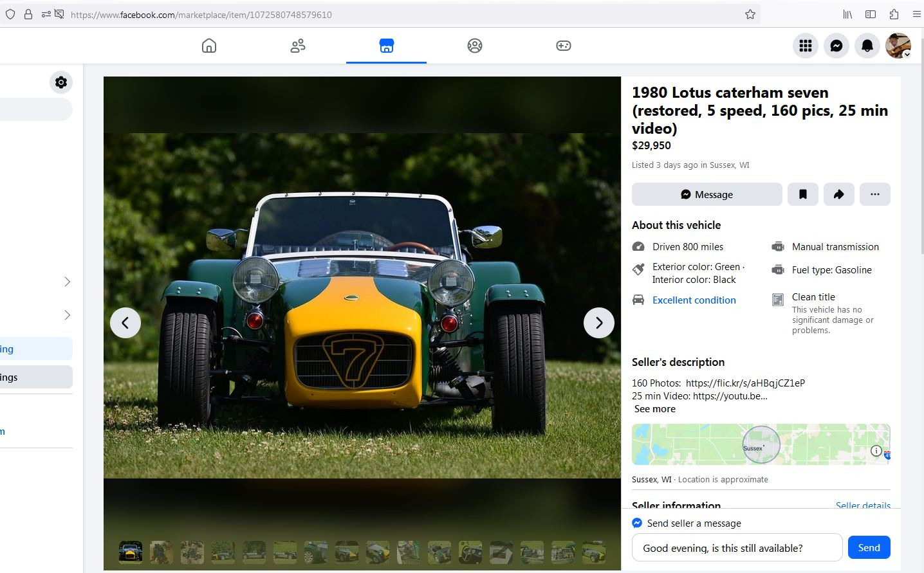
Task: Click the Driven 800 miles text
Action: [x=688, y=247]
